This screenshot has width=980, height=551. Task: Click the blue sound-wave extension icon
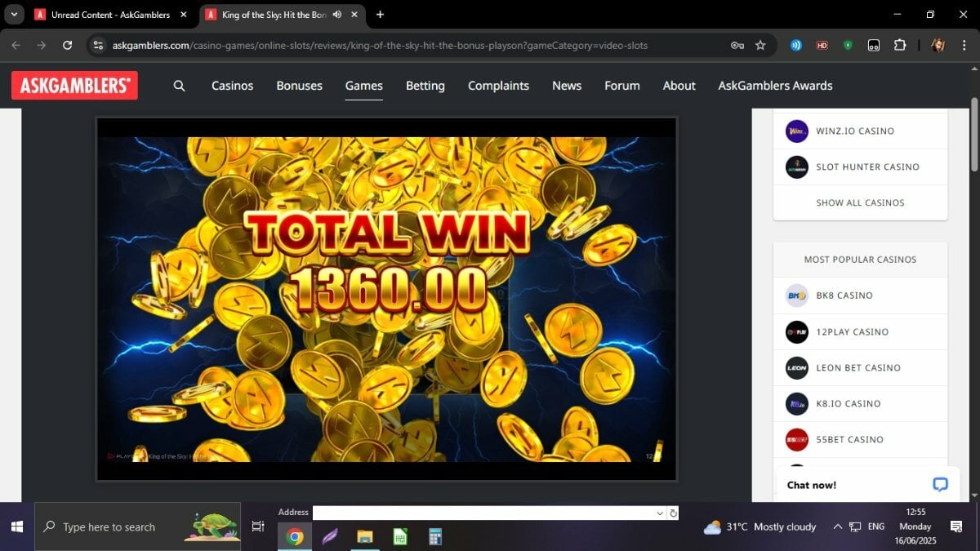795,45
